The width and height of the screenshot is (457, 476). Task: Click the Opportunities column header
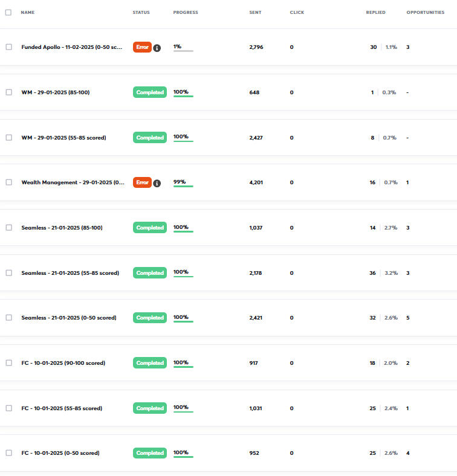pyautogui.click(x=425, y=12)
